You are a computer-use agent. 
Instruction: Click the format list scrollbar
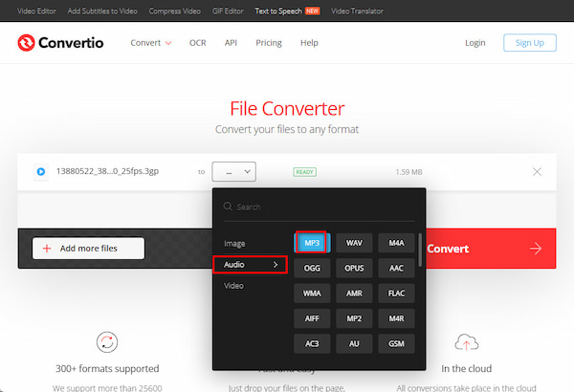coord(420,250)
